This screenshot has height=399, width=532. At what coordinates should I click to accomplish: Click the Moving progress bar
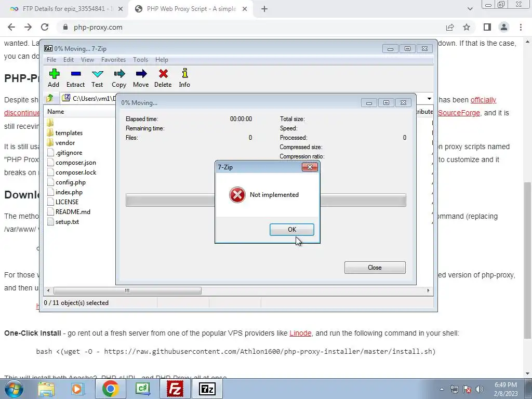(x=265, y=200)
